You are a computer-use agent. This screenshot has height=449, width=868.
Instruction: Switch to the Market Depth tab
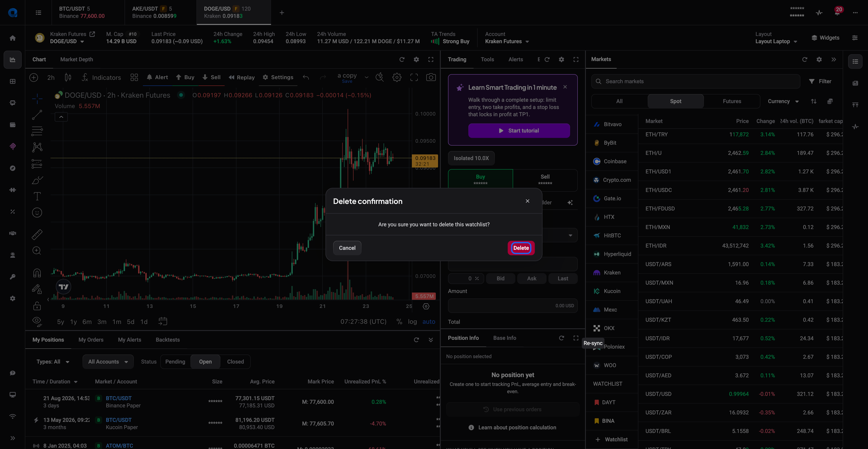tap(76, 59)
